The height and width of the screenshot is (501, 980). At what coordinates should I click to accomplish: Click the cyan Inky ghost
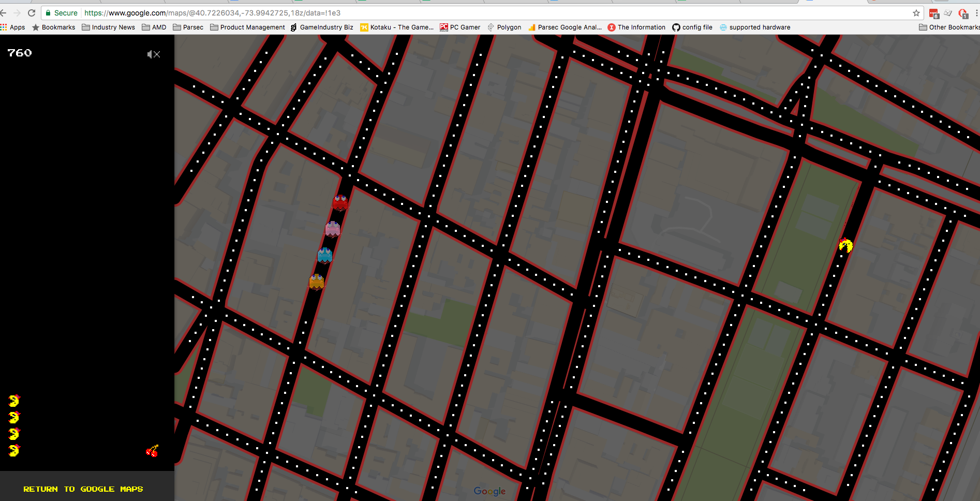(x=324, y=255)
